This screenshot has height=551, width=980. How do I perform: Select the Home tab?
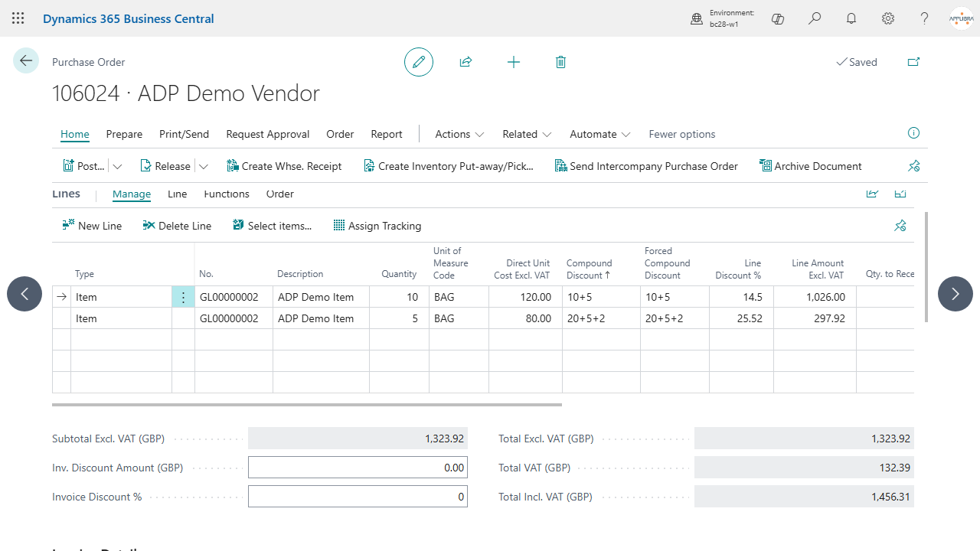[75, 134]
